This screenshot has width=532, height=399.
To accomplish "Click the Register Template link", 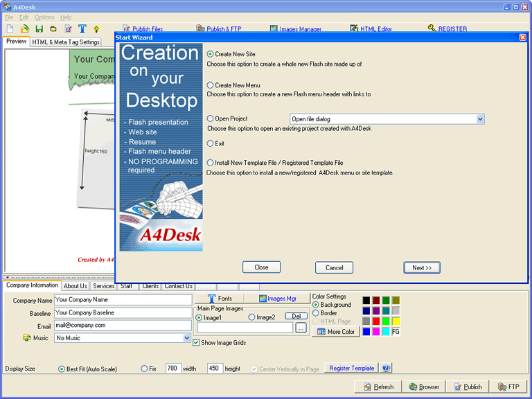I will click(x=351, y=368).
